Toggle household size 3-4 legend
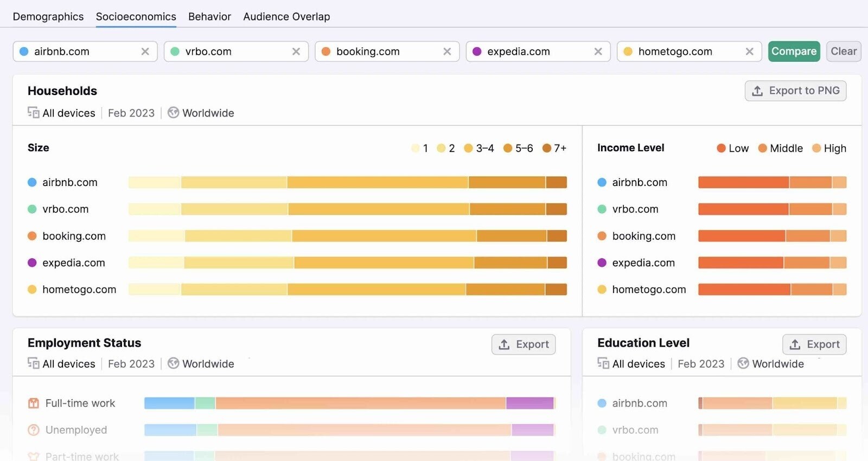The width and height of the screenshot is (868, 461). pyautogui.click(x=479, y=148)
